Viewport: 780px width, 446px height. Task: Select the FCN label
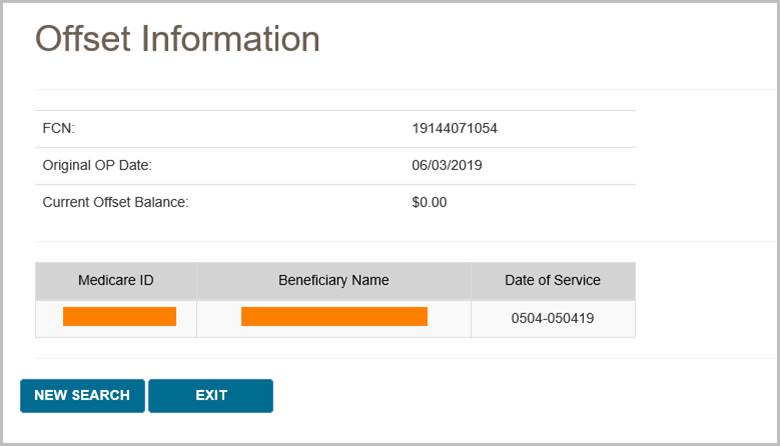tap(59, 129)
